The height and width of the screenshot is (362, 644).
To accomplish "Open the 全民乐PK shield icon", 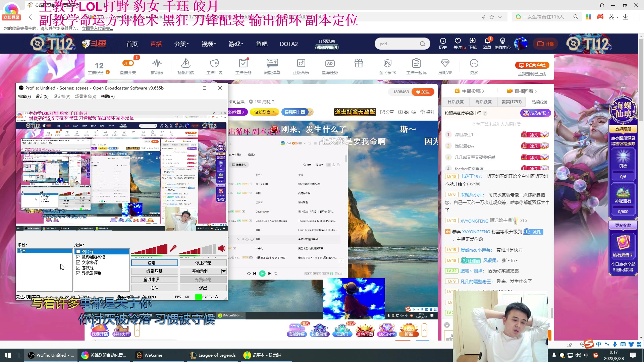I will coord(387,66).
